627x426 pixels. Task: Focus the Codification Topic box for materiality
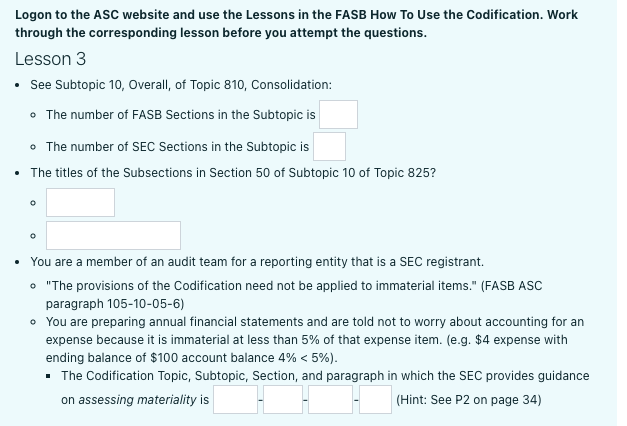pyautogui.click(x=235, y=400)
